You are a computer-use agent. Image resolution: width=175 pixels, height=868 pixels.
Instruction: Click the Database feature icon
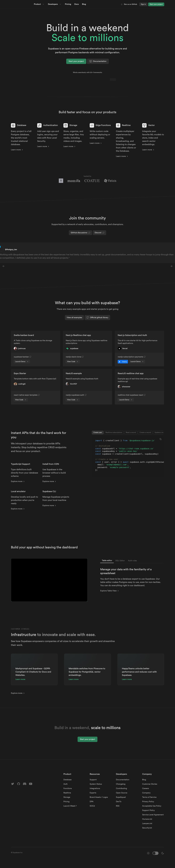pos(13,125)
